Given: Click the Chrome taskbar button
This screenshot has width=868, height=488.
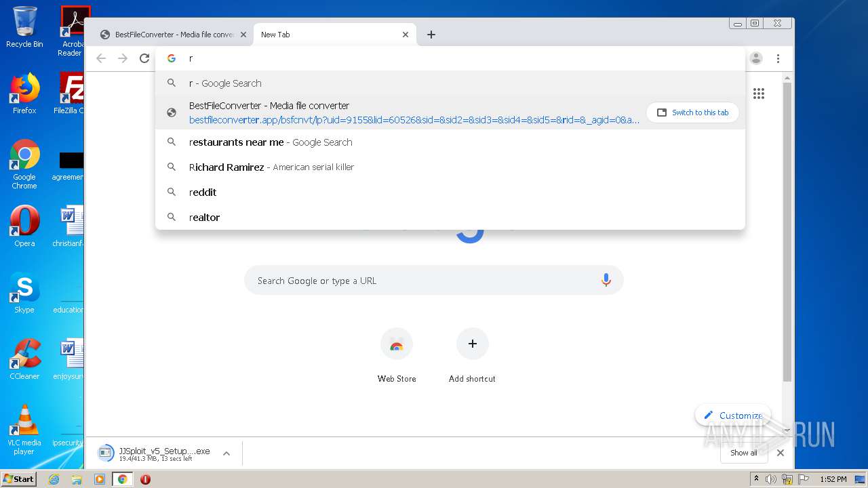Looking at the screenshot, I should click(x=123, y=479).
